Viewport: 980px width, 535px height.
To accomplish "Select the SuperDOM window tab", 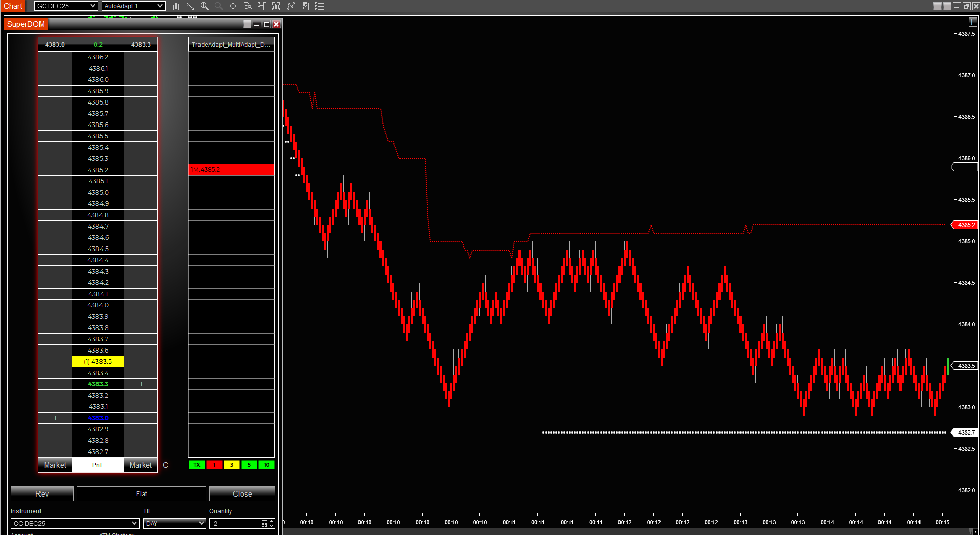I will (x=26, y=24).
